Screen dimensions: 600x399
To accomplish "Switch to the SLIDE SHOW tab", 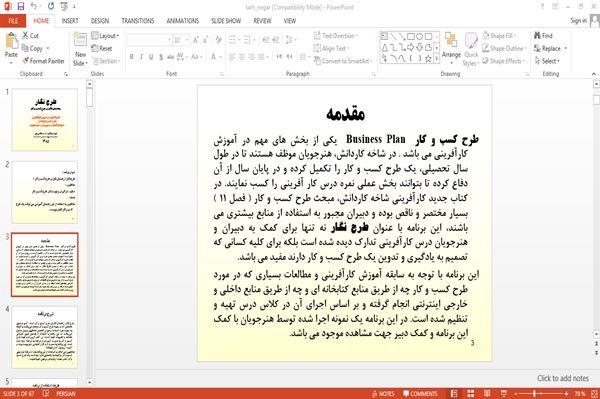I will click(x=226, y=21).
